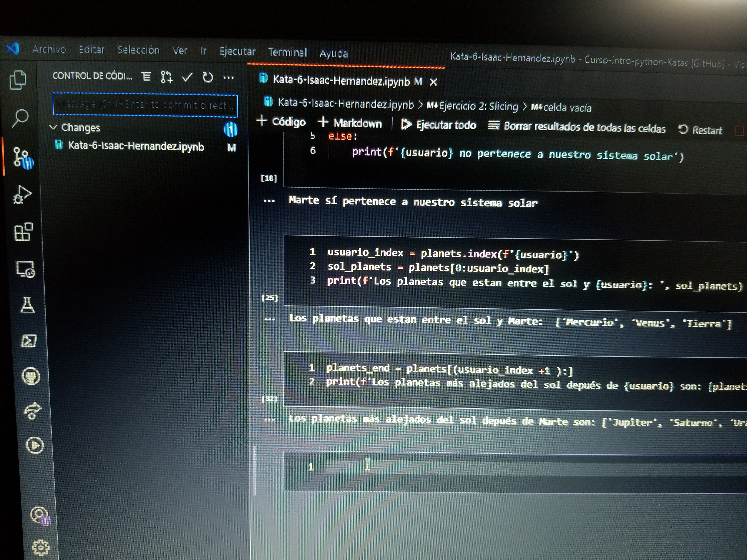Open the GitHub icon in activity bar
This screenshot has width=747, height=560.
(x=31, y=376)
